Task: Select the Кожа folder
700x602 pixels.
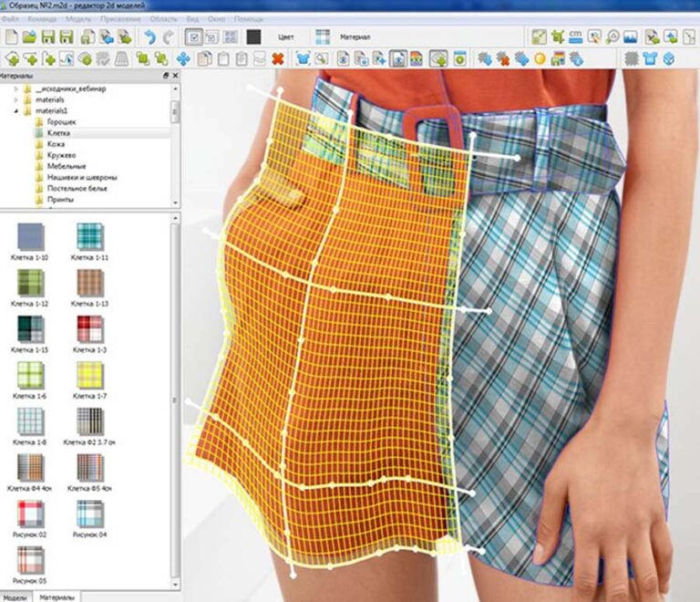Action: click(56, 144)
